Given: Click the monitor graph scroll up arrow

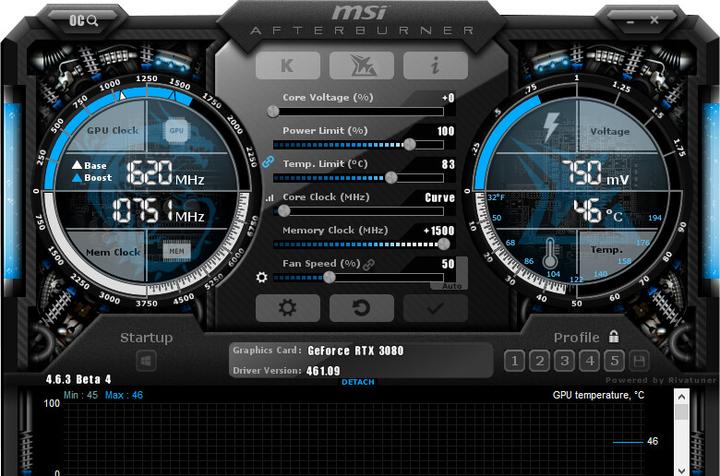Looking at the screenshot, I should tap(681, 397).
